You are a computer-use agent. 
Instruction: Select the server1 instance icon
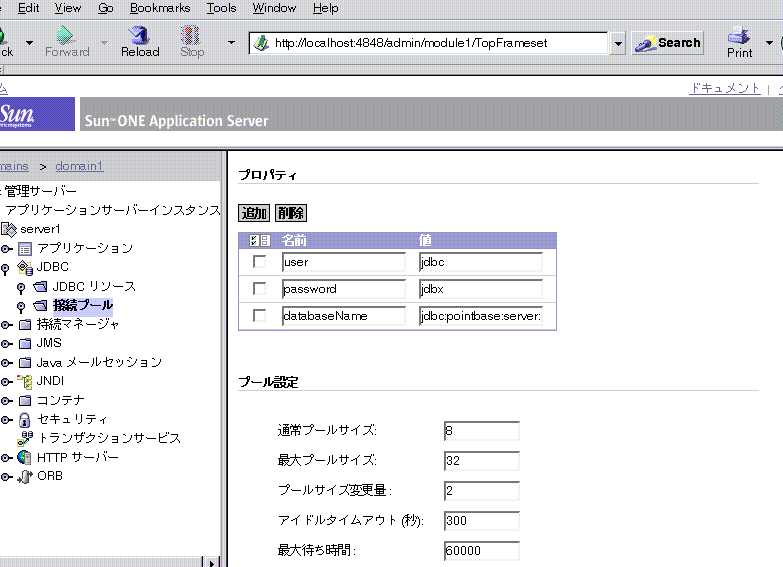click(x=10, y=229)
